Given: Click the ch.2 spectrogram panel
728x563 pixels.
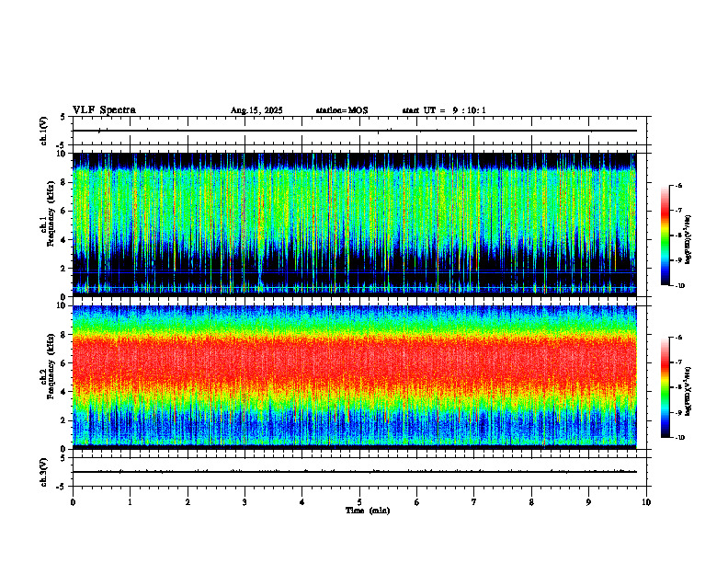Looking at the screenshot, I should coord(354,377).
